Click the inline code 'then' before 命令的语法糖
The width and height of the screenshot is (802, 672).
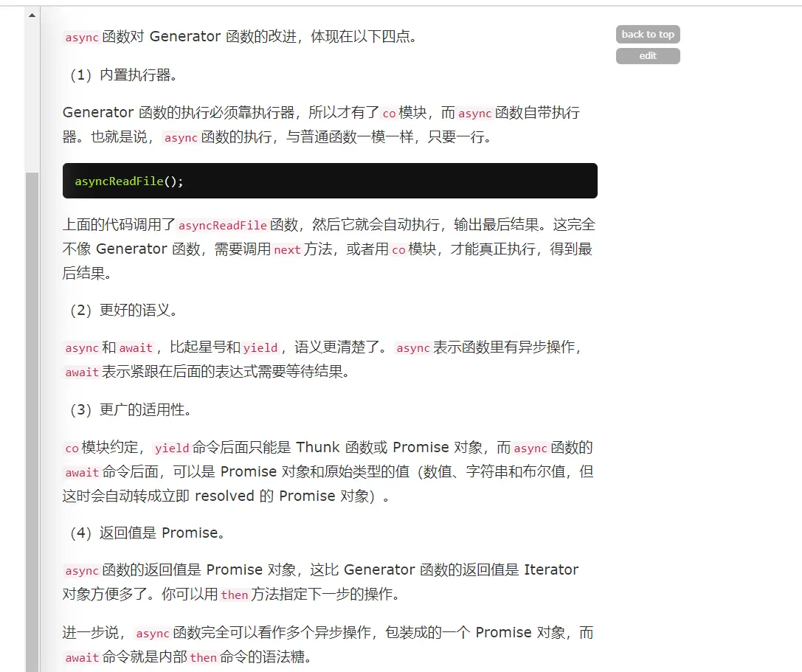point(204,658)
